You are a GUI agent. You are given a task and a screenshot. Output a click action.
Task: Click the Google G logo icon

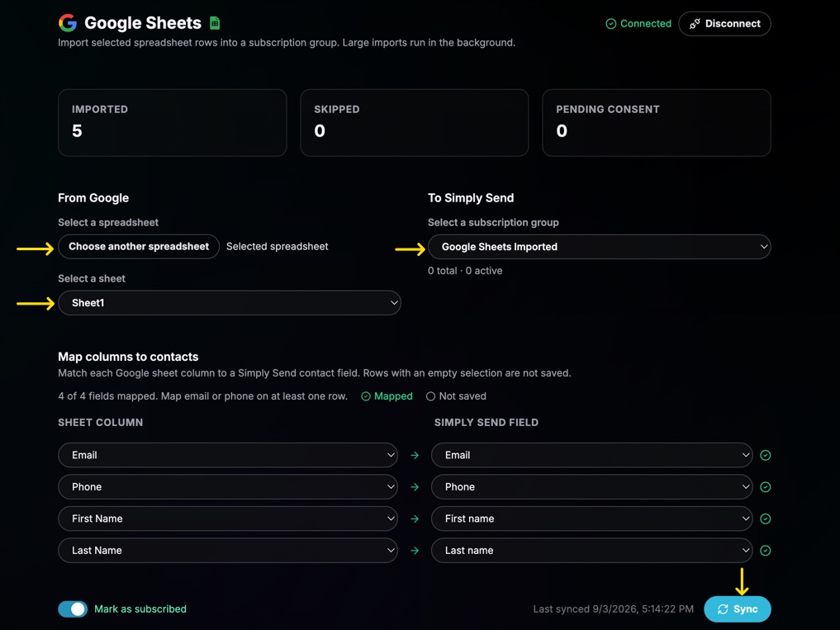pos(68,23)
